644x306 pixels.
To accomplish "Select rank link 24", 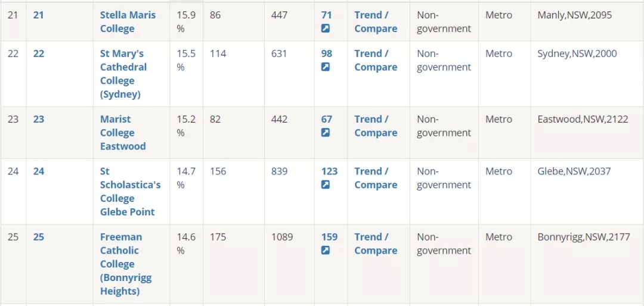I will click(38, 171).
